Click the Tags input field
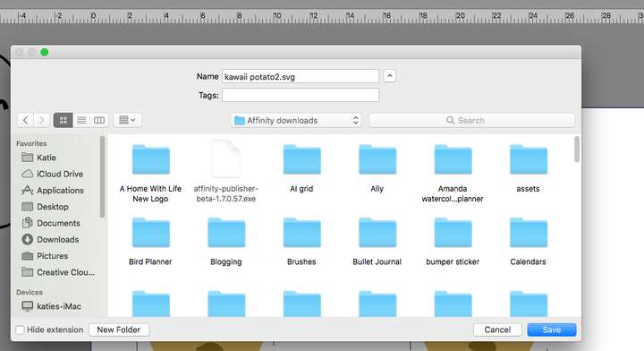 (301, 95)
